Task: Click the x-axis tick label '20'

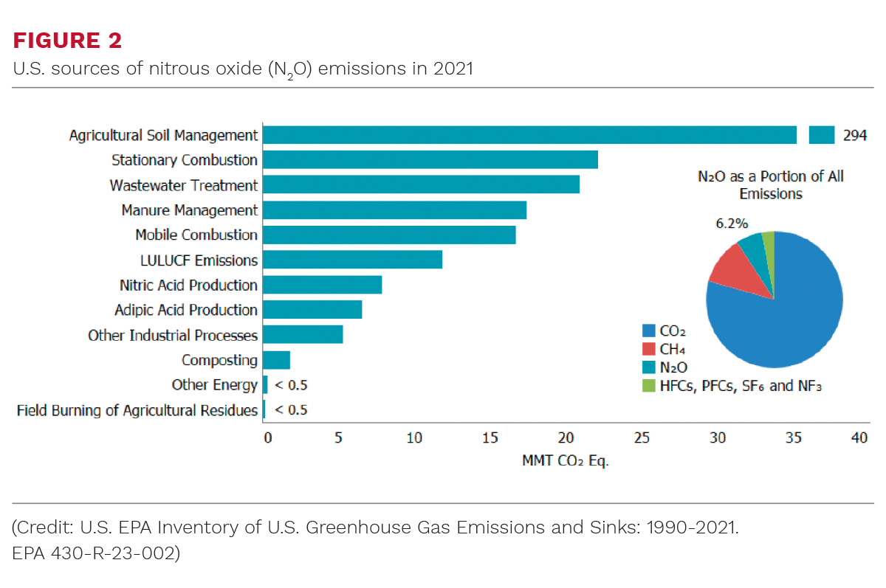Action: tap(565, 437)
